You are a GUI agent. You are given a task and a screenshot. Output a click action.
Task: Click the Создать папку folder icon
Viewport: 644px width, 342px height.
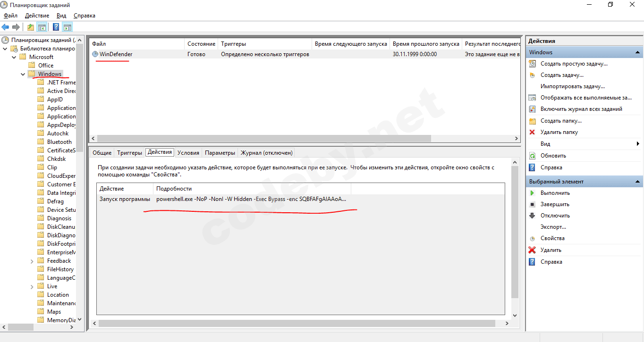coord(533,121)
